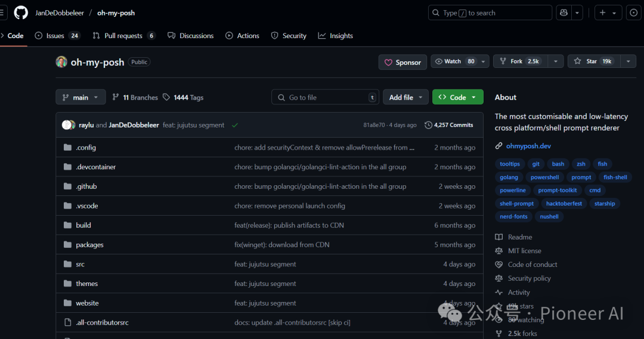Click the Sponsor heart button
The height and width of the screenshot is (339, 644).
pos(402,62)
